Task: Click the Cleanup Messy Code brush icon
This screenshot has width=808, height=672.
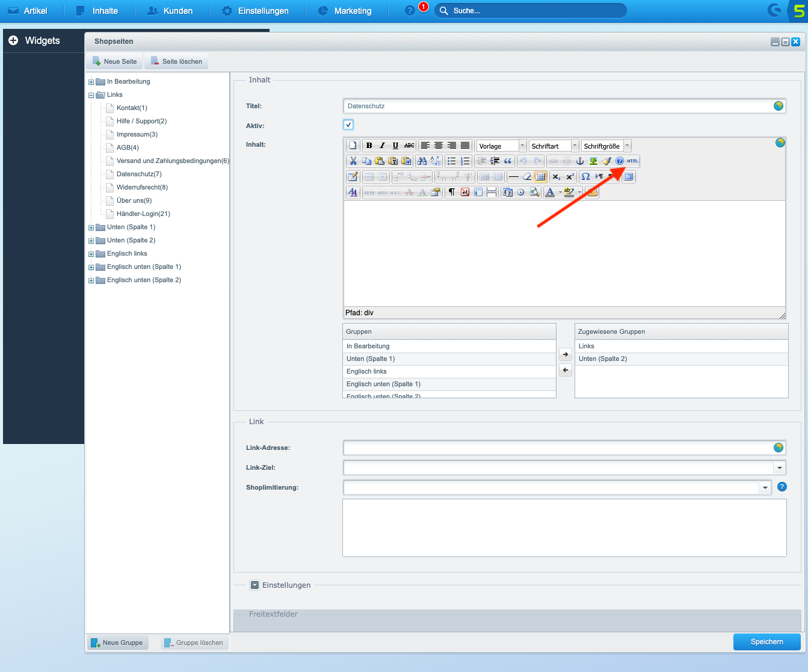Action: coord(606,161)
